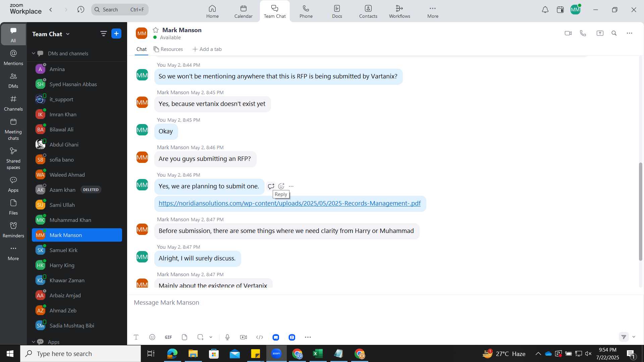
Task: Collapse the Apps section in chat list
Action: tap(34, 342)
